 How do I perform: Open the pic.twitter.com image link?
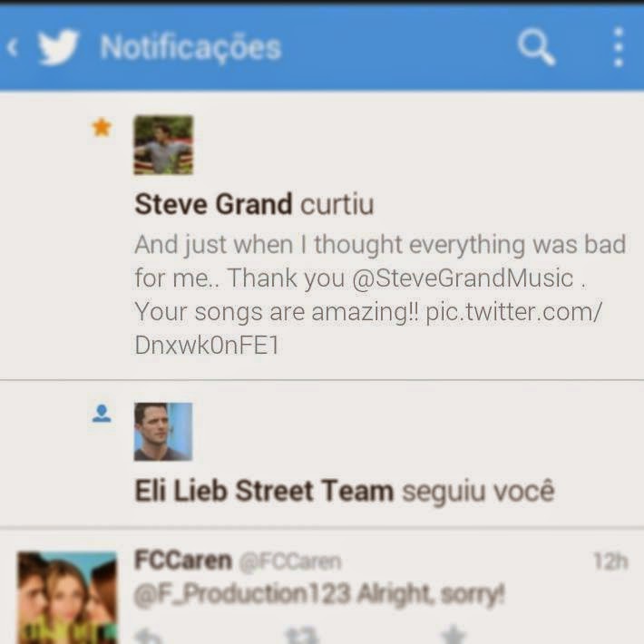[368, 328]
